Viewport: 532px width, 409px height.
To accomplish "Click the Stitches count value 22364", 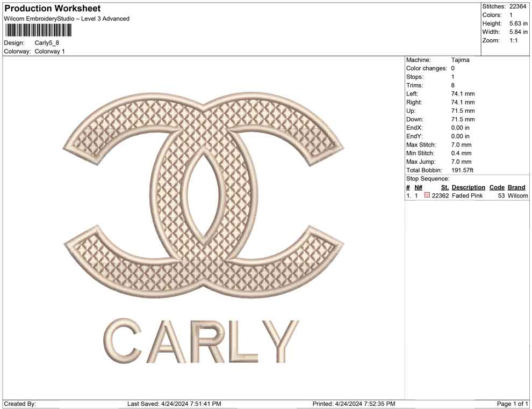I will tap(517, 6).
